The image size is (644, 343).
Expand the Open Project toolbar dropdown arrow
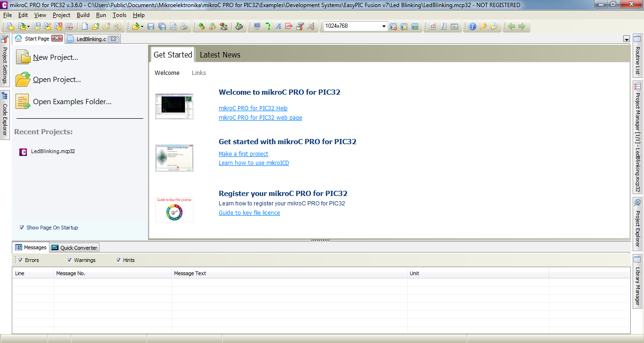[28, 26]
